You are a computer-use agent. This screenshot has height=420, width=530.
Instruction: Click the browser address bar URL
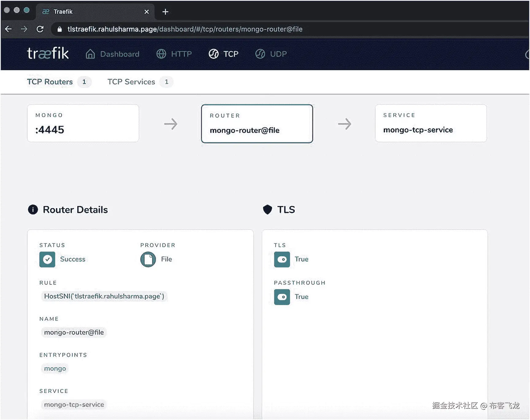(185, 29)
